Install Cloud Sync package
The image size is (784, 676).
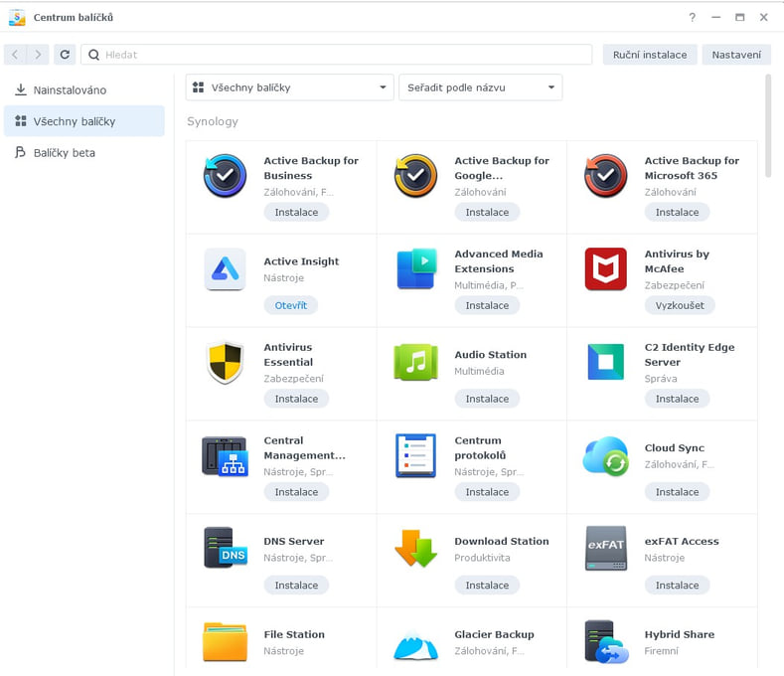pos(677,492)
